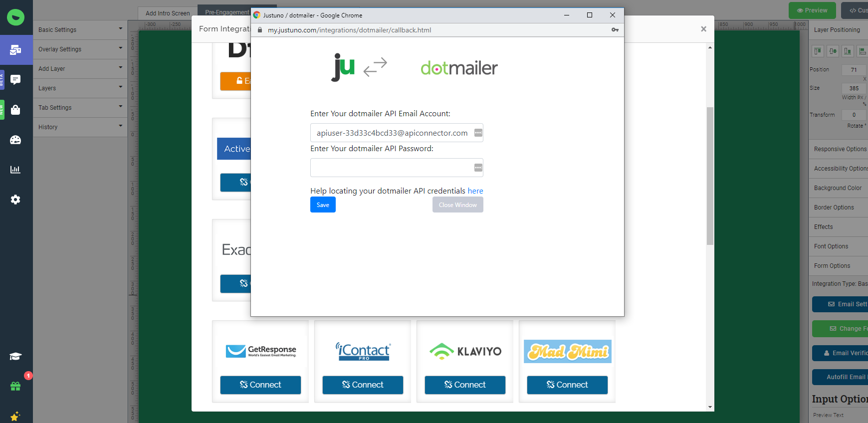Click the gift icon with notification badge
Viewport: 868px width, 423px height.
15,386
